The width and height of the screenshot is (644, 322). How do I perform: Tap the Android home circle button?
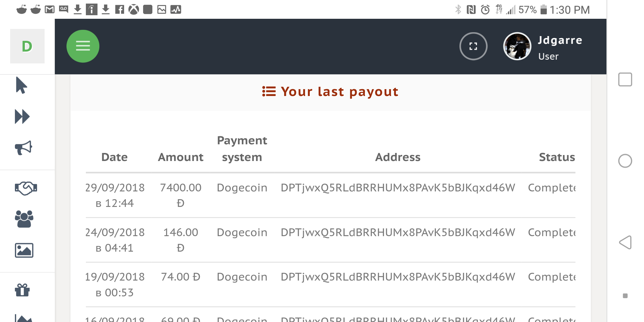(625, 161)
